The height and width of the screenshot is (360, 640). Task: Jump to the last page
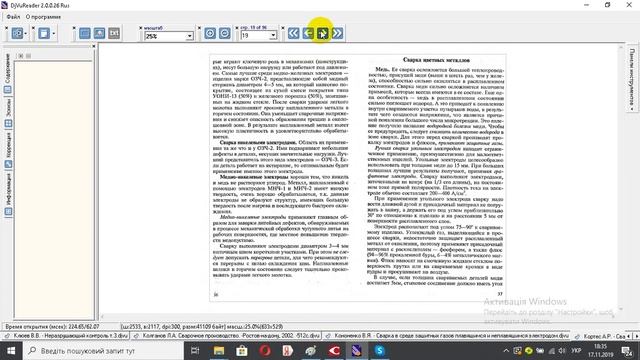coord(337,33)
